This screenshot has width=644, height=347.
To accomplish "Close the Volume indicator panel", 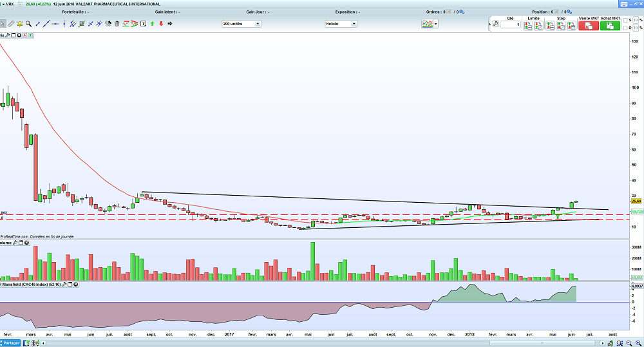I will (x=26, y=243).
